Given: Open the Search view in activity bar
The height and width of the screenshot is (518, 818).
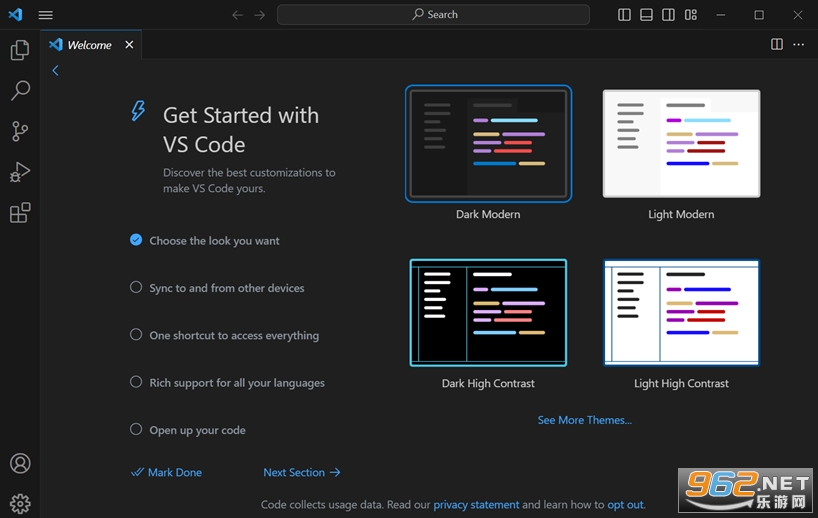Looking at the screenshot, I should click(20, 90).
